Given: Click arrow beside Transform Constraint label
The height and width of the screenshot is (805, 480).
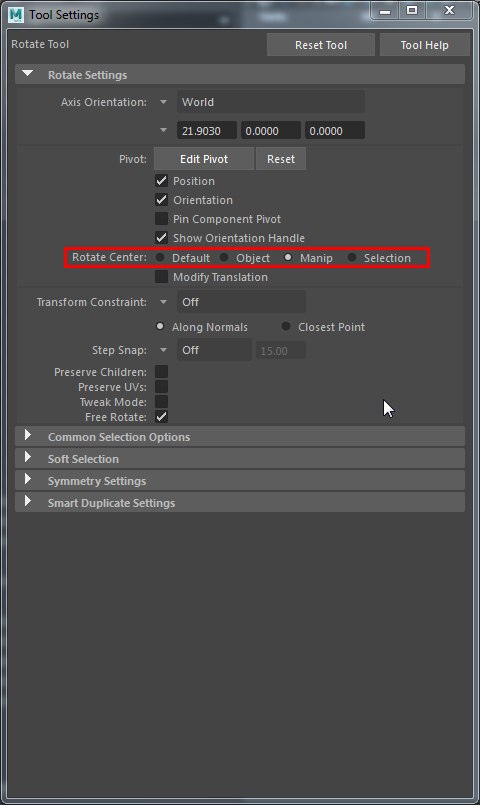Looking at the screenshot, I should (x=163, y=302).
